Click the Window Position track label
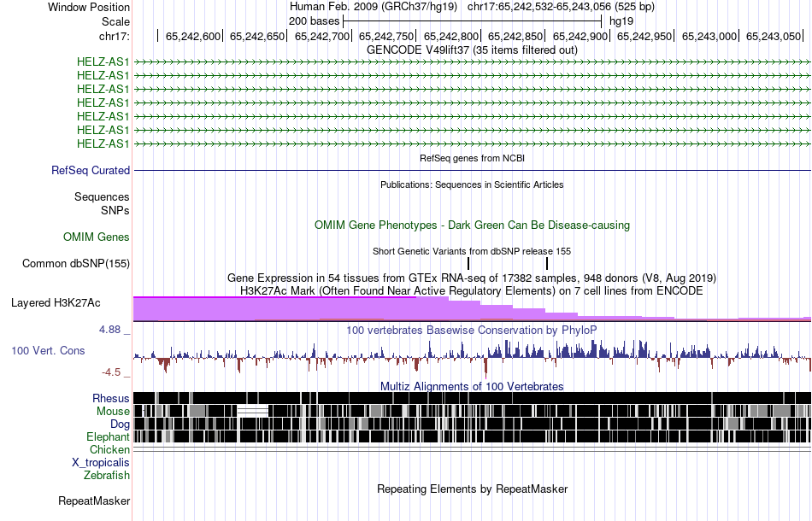The height and width of the screenshot is (521, 812). point(89,7)
